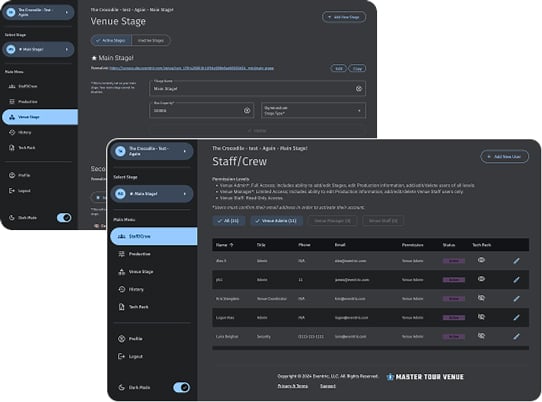Click the Phone column header

[x=304, y=245]
